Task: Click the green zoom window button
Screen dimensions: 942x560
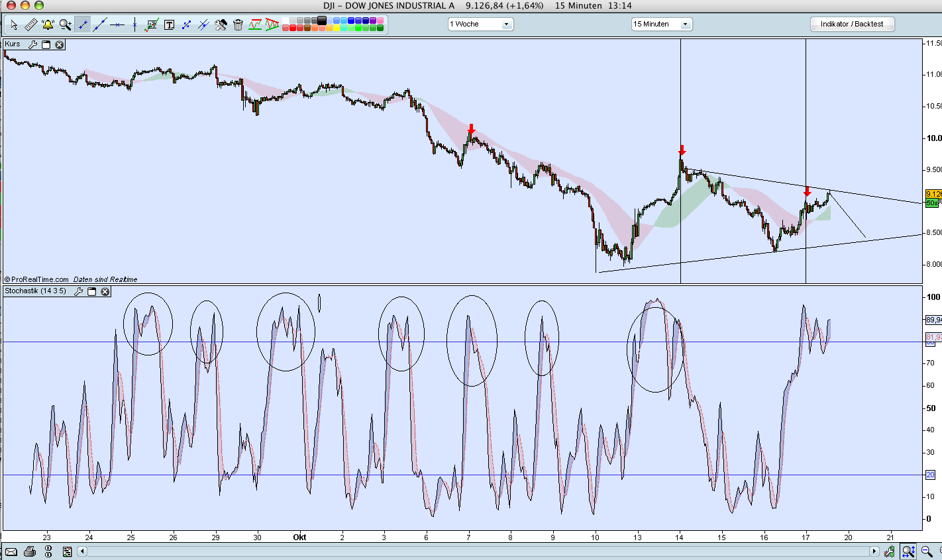Action: 38,5
